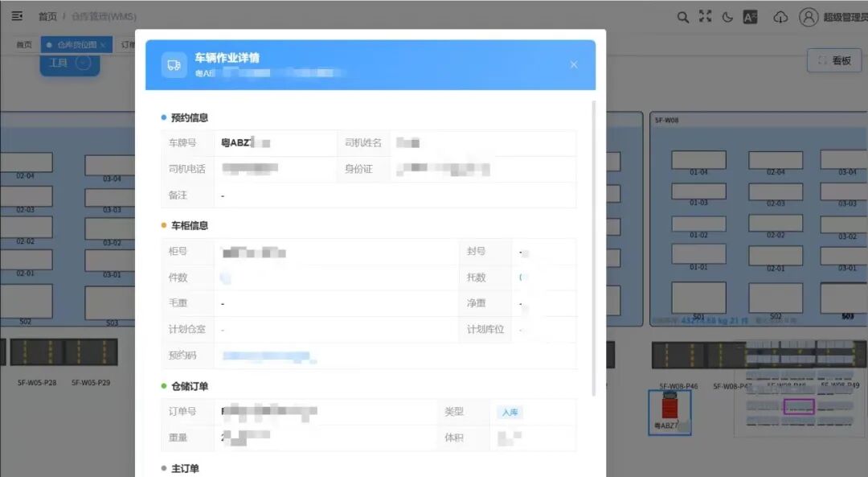Click the cloud download icon
This screenshot has height=477, width=868.
pos(780,17)
